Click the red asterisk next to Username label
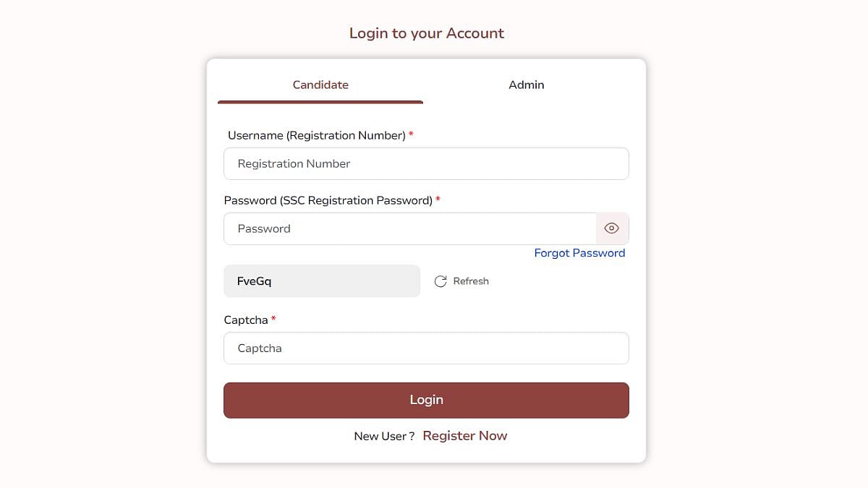868x488 pixels. click(x=411, y=134)
